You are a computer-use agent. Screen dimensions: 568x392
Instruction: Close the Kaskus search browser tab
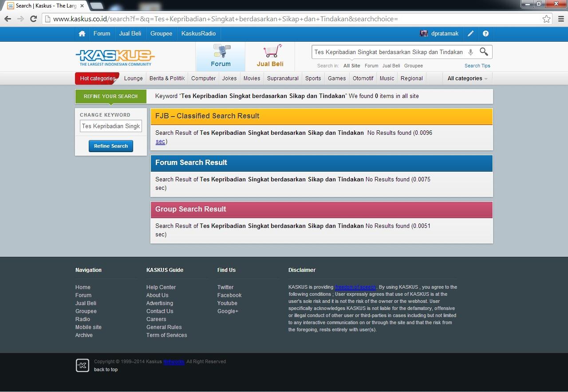[82, 6]
